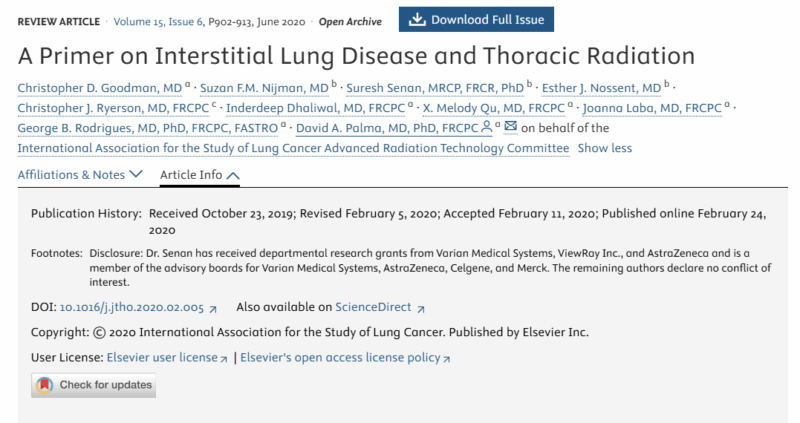The height and width of the screenshot is (423, 800).
Task: Click the external-link arrow beside the DOI
Action: pyautogui.click(x=213, y=309)
